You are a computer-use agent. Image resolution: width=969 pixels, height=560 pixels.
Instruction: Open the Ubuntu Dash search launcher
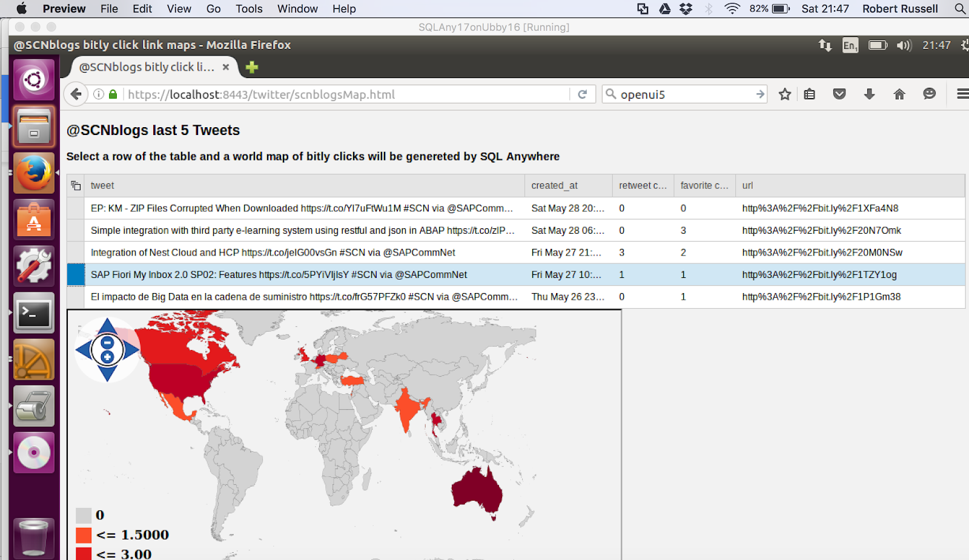tap(34, 80)
